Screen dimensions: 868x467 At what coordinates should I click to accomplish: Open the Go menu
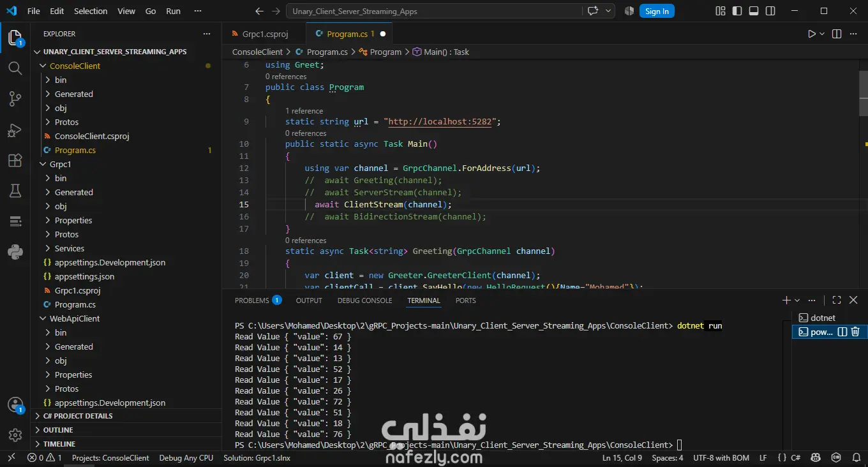(151, 11)
